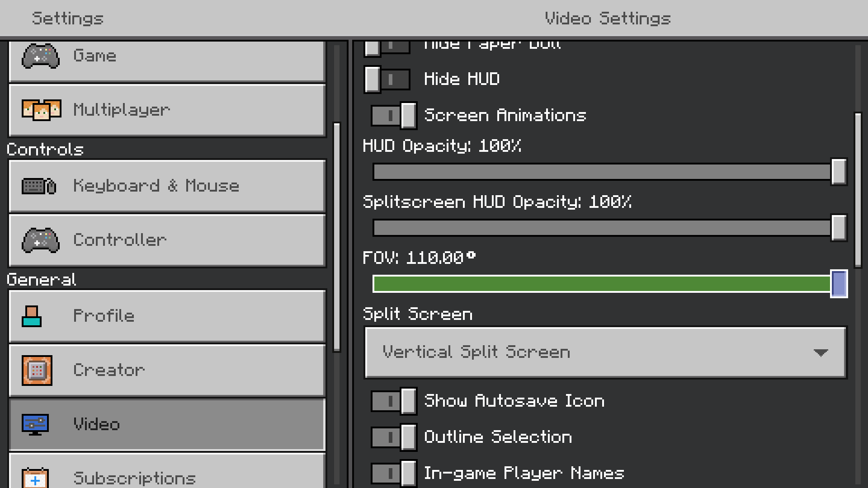This screenshot has width=868, height=488.
Task: Open the Profile settings page
Action: (x=167, y=316)
